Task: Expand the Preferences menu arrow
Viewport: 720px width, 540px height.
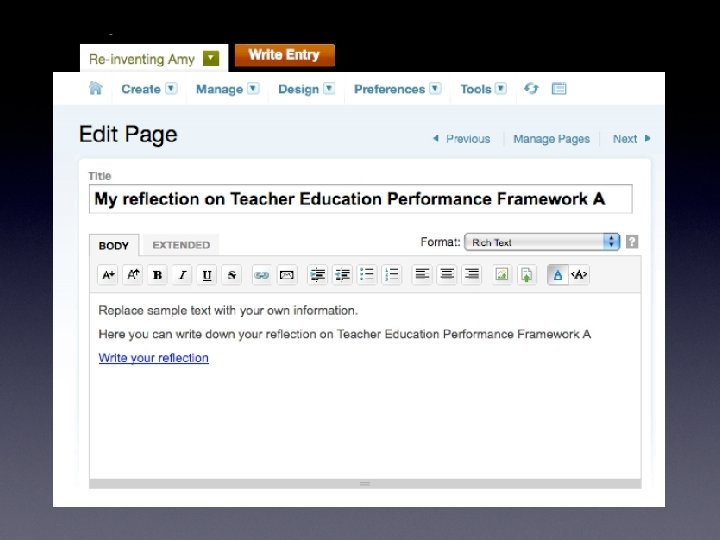Action: [x=435, y=88]
